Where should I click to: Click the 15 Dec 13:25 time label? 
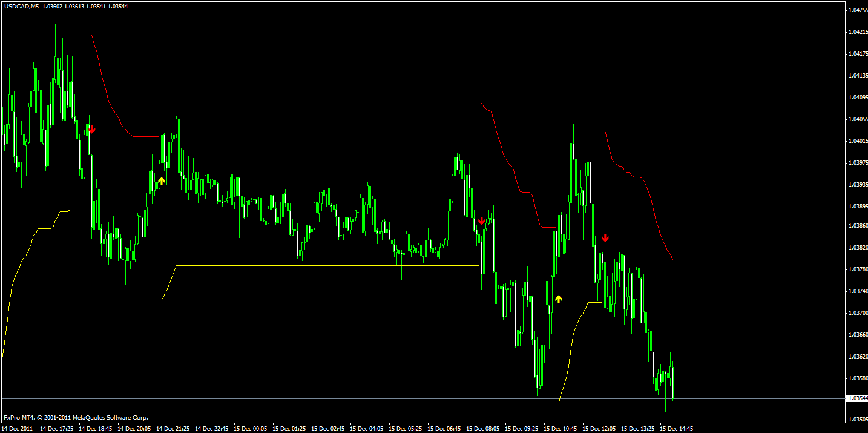pos(638,428)
